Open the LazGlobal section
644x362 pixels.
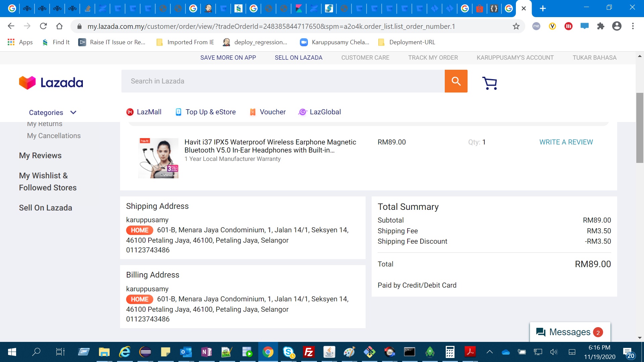pos(320,112)
